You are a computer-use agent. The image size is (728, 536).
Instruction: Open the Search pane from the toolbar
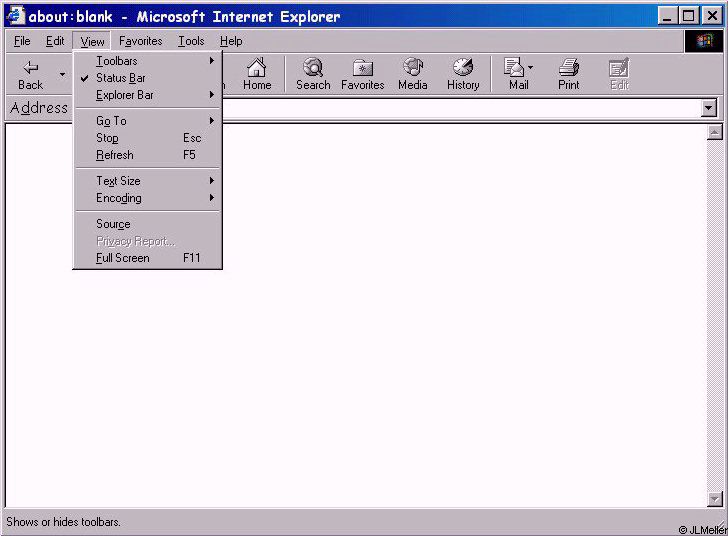pyautogui.click(x=313, y=74)
